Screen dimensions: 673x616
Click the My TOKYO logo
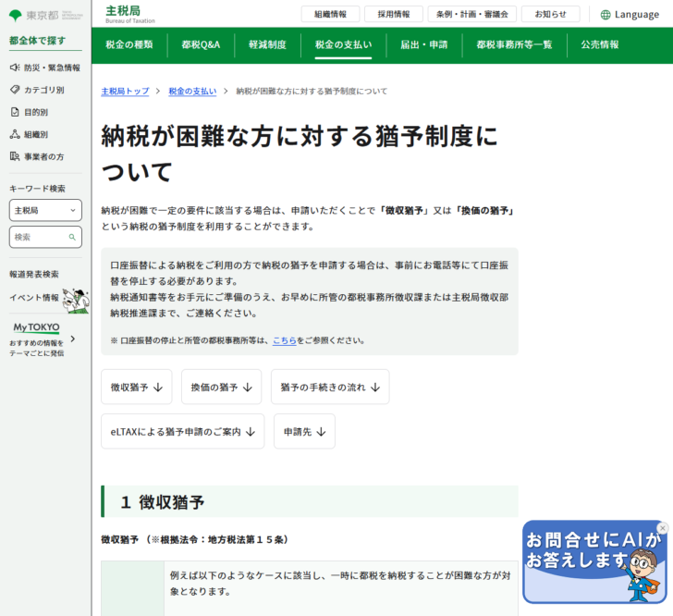(36, 327)
